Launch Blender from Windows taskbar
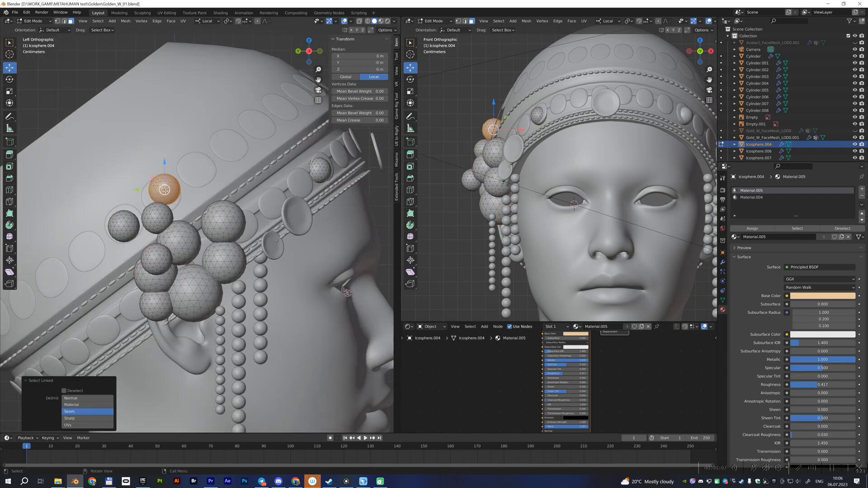 [x=75, y=481]
